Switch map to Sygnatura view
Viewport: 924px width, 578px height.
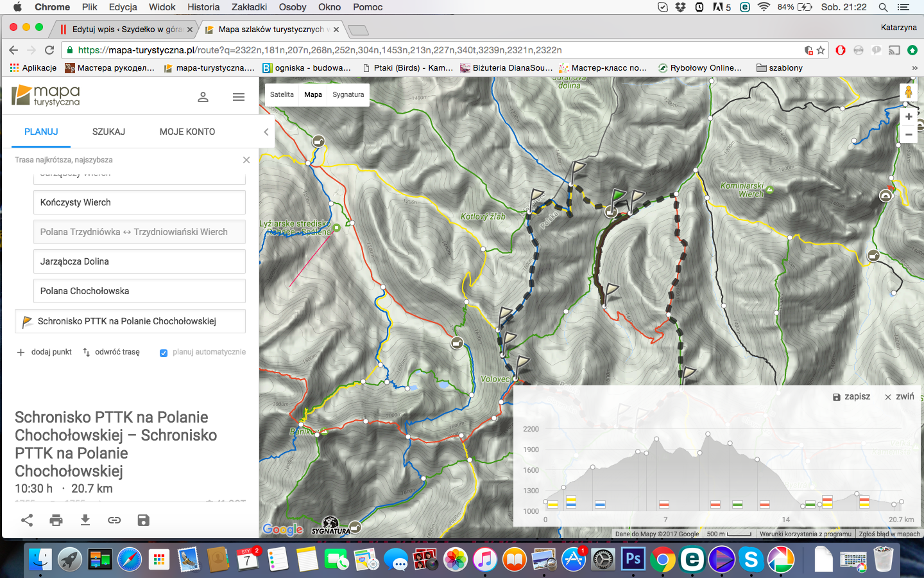pyautogui.click(x=348, y=94)
